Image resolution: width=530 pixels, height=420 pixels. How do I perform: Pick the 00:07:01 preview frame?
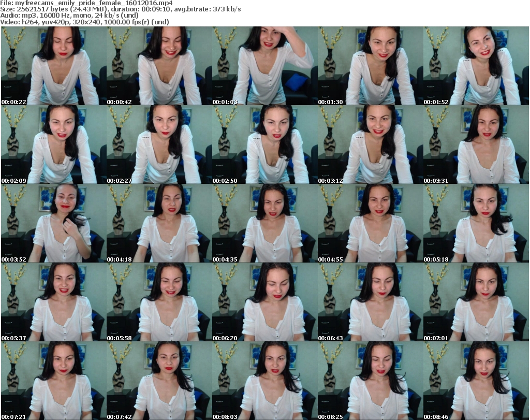coord(476,302)
